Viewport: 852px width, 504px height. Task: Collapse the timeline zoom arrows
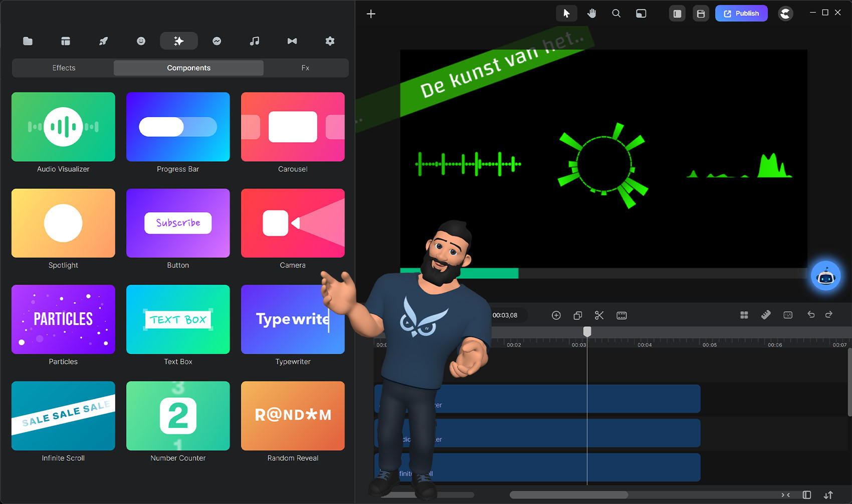[x=785, y=495]
